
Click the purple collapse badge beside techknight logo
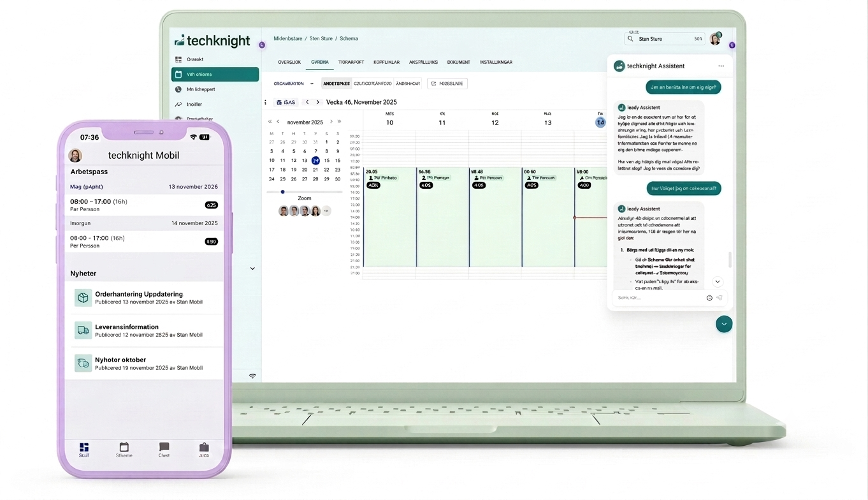pyautogui.click(x=262, y=45)
